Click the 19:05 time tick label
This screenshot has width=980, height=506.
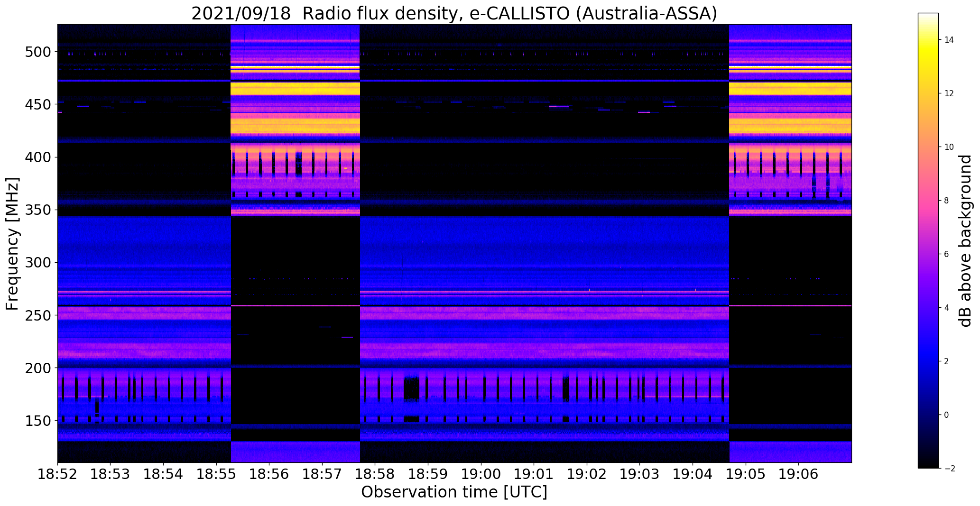746,474
